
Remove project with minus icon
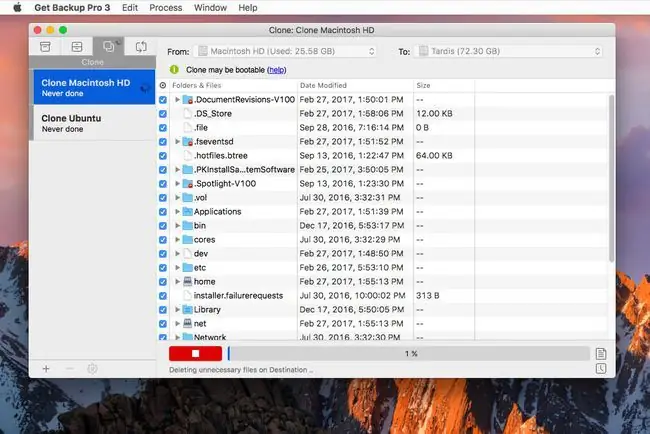(x=69, y=369)
